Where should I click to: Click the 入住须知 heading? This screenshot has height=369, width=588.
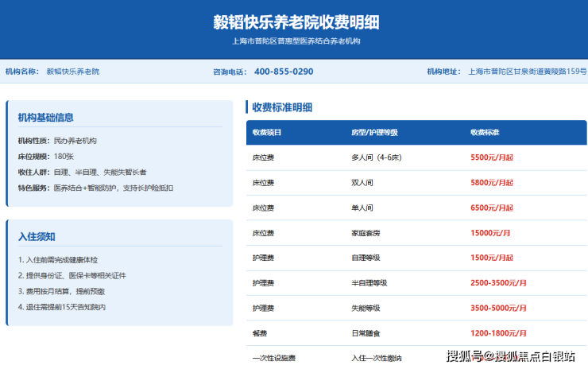tap(37, 236)
